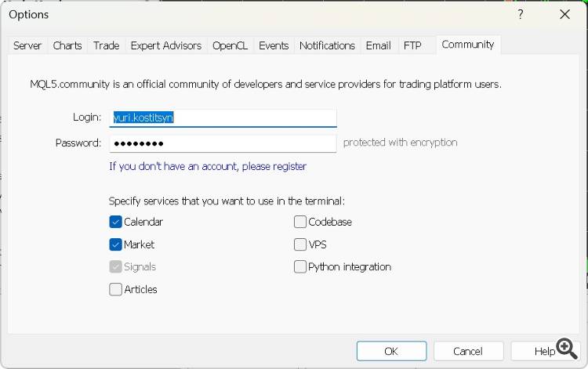The width and height of the screenshot is (588, 369).
Task: Open the OpenCL tab
Action: click(x=230, y=45)
